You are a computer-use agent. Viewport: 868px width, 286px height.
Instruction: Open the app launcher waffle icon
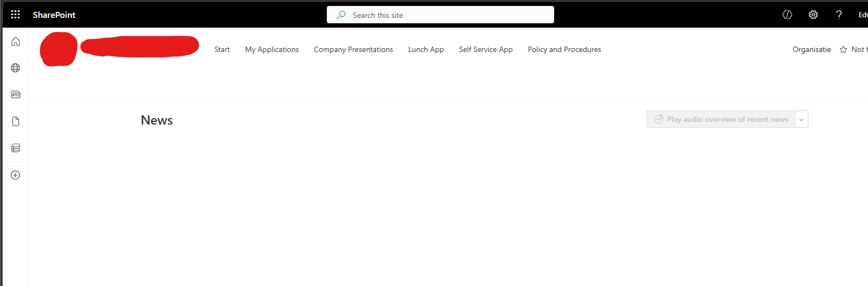click(x=16, y=15)
